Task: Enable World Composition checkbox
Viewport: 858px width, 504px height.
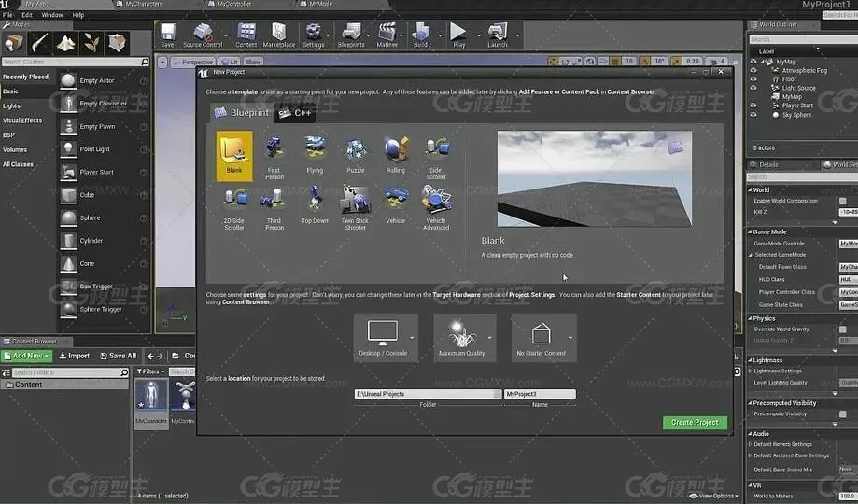Action: 843,201
